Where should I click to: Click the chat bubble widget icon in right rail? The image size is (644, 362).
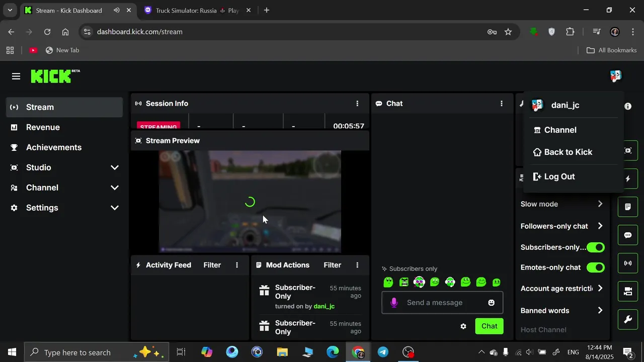coord(628,235)
